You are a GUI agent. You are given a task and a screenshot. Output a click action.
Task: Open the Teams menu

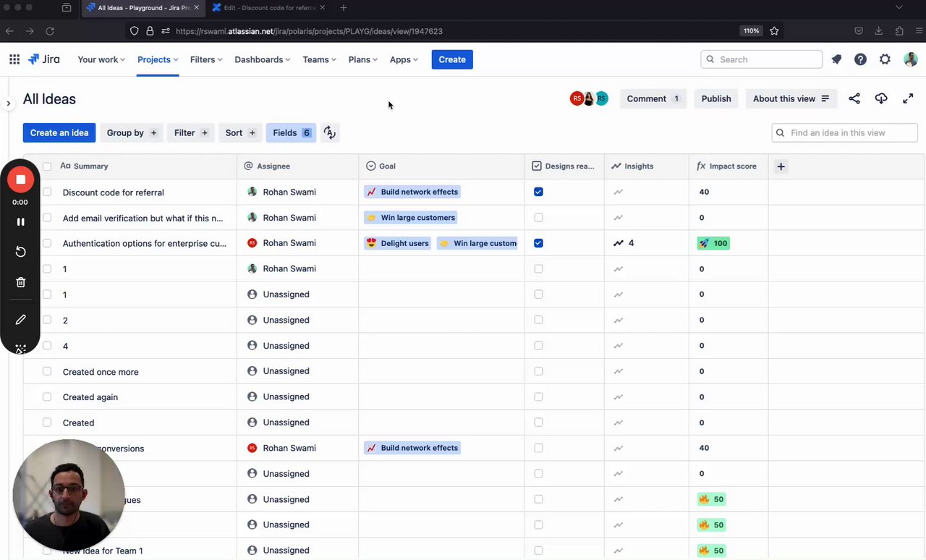[320, 59]
